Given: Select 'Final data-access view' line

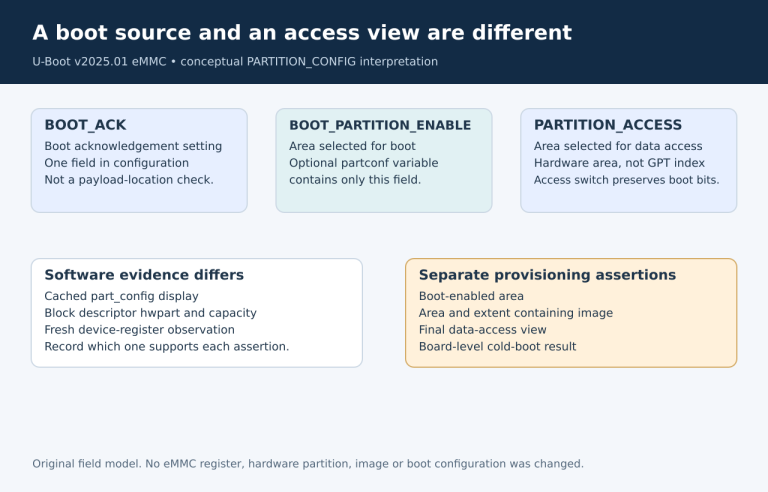Looking at the screenshot, I should point(482,329).
